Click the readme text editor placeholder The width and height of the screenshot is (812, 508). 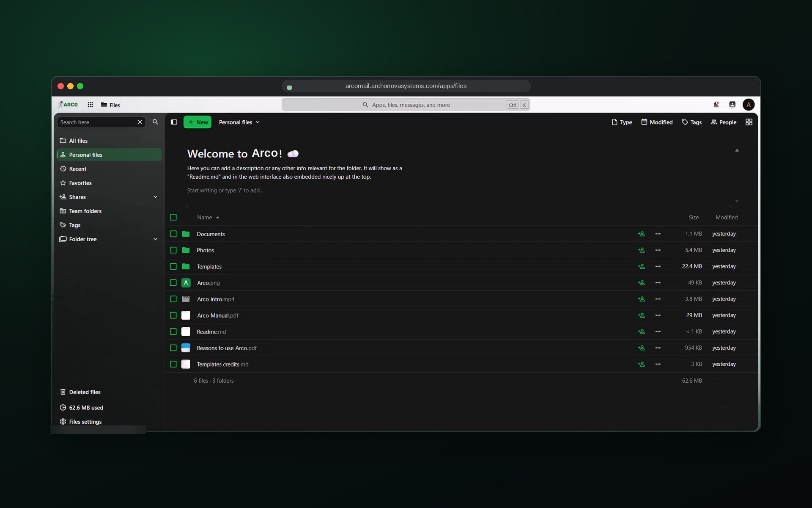225,190
